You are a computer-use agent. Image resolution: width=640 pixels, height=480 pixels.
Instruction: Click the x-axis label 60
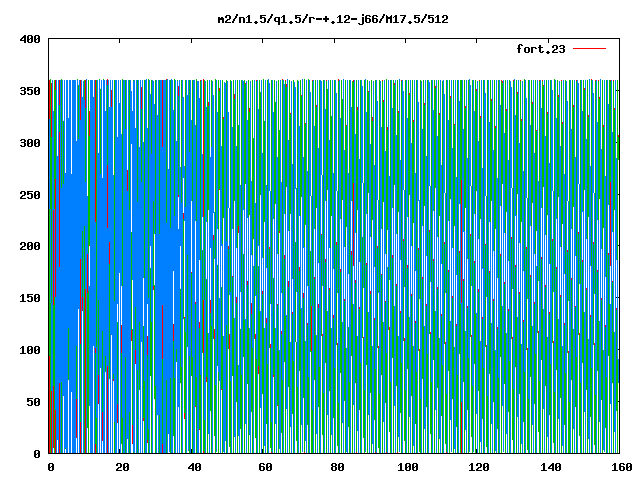pyautogui.click(x=265, y=467)
